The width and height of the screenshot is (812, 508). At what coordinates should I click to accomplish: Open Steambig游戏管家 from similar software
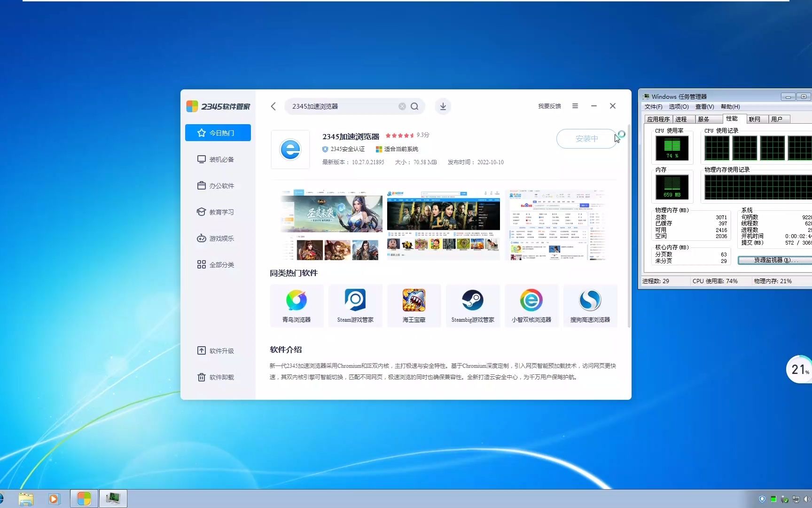[473, 306]
